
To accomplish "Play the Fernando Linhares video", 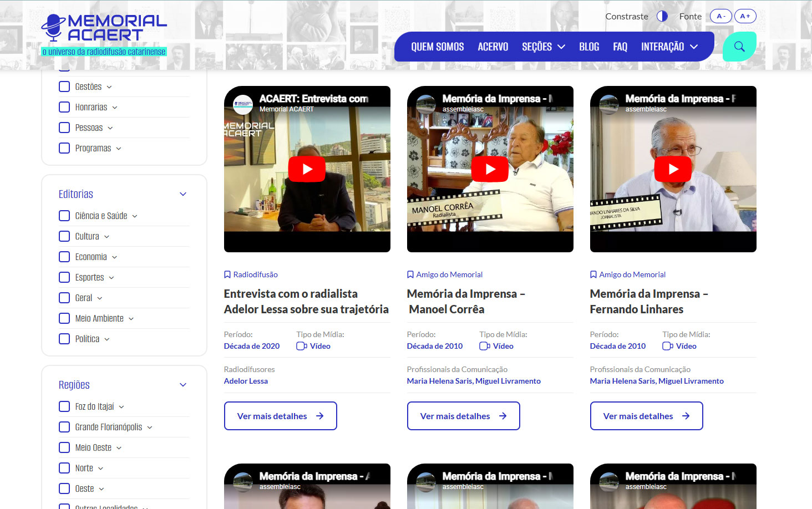I will pyautogui.click(x=673, y=169).
